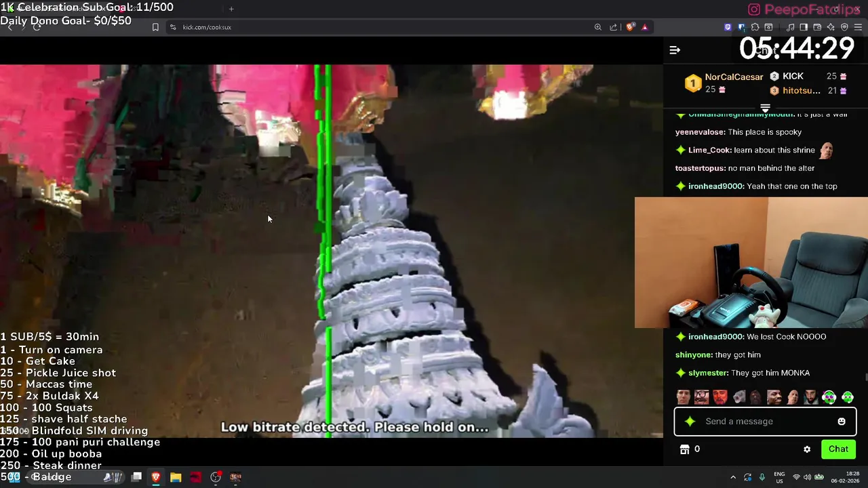Click the green sparkle icon in the message box
This screenshot has height=488, width=868.
pyautogui.click(x=690, y=422)
